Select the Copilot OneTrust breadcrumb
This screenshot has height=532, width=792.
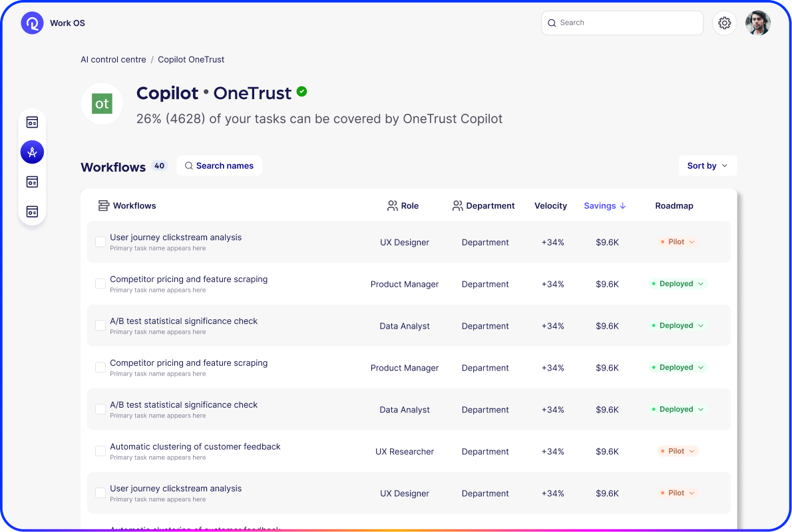(191, 59)
